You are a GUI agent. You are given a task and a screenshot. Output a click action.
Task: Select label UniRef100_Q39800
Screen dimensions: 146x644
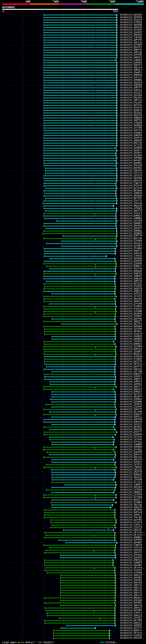coord(131,399)
